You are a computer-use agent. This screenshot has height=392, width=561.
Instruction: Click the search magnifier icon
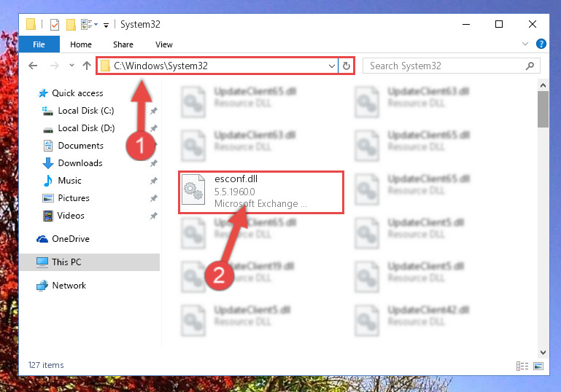pyautogui.click(x=530, y=66)
